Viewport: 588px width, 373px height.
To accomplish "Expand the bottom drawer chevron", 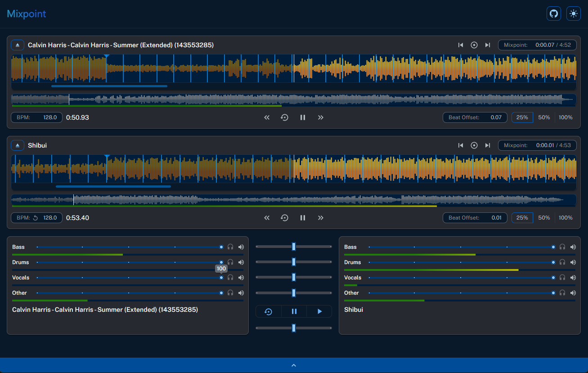I will 294,365.
